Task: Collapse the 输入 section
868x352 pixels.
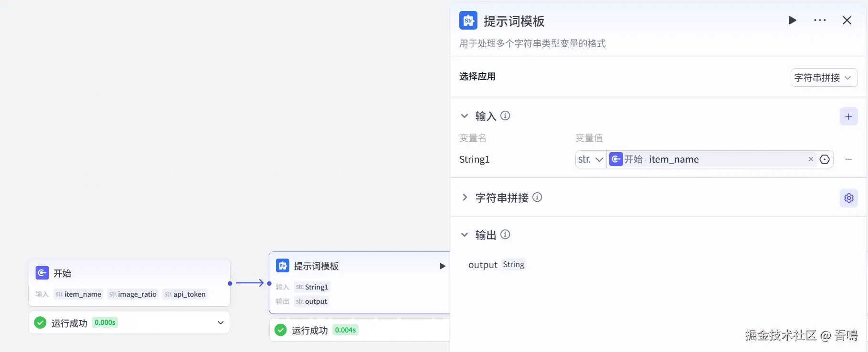Action: 464,116
